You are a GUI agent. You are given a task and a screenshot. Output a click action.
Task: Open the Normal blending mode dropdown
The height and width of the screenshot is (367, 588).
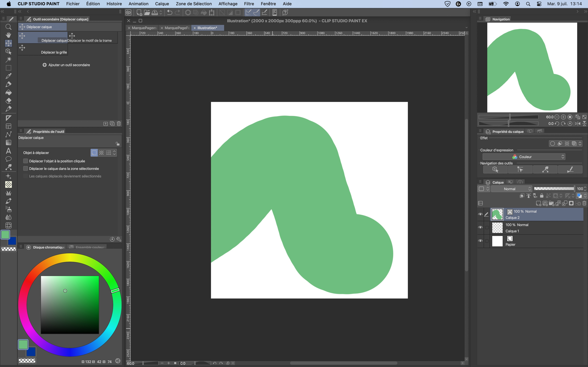point(512,189)
